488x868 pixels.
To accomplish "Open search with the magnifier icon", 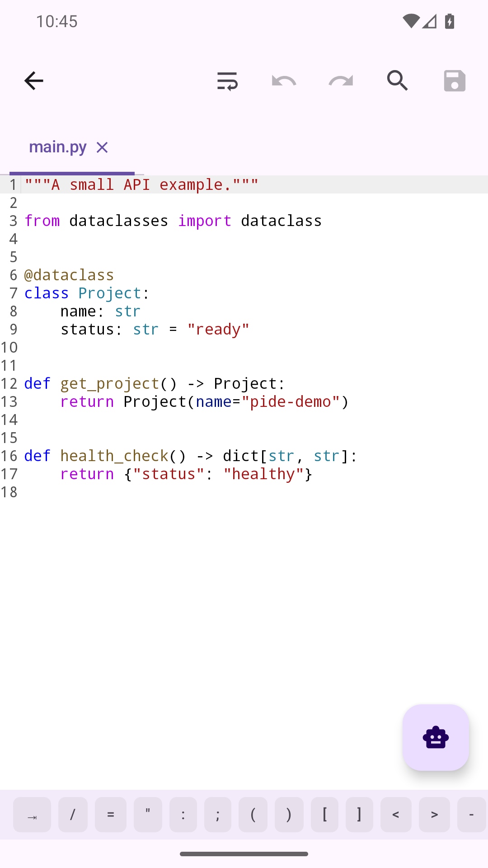I will click(x=398, y=81).
